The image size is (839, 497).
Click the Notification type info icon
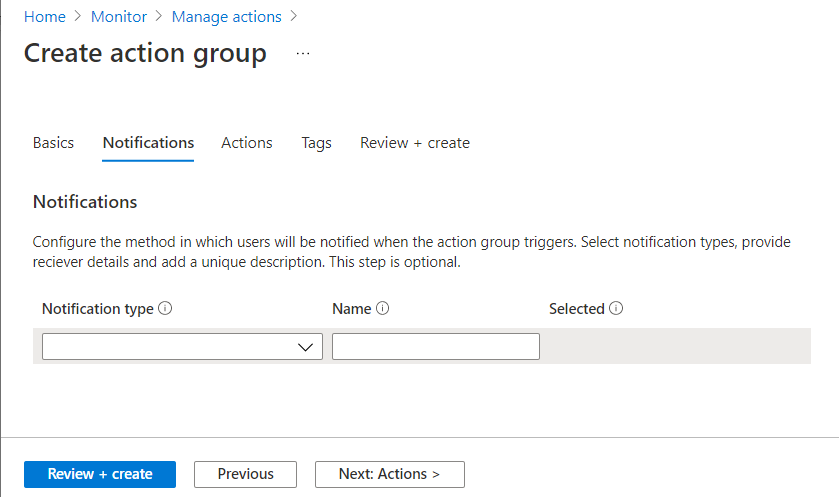point(165,308)
